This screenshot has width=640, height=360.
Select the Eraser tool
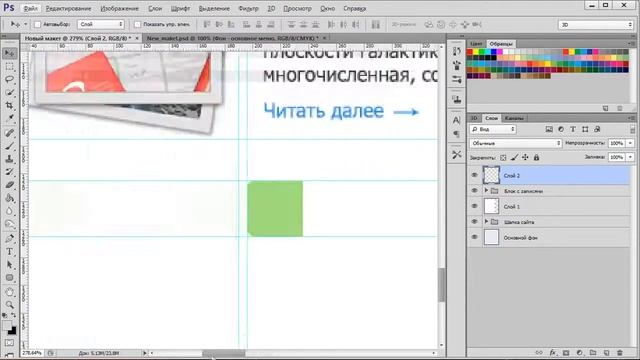[x=9, y=185]
